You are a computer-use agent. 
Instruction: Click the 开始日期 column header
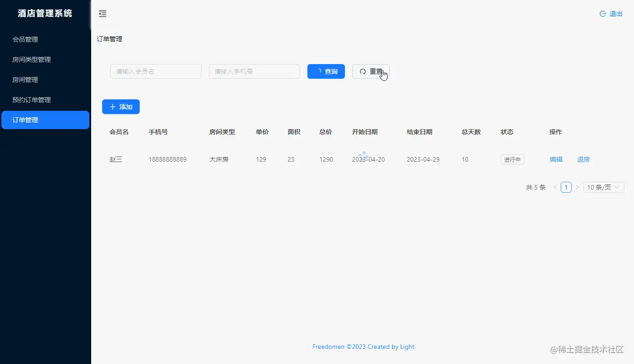click(x=365, y=132)
